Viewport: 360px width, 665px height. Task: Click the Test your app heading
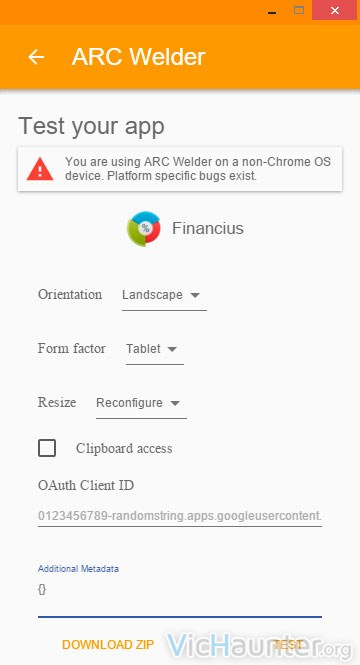pos(91,126)
